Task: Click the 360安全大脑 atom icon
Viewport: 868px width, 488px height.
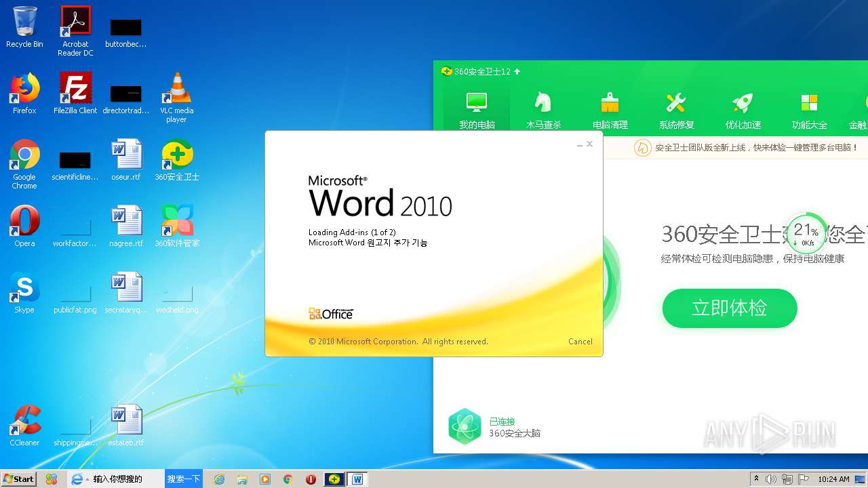Action: [x=465, y=427]
